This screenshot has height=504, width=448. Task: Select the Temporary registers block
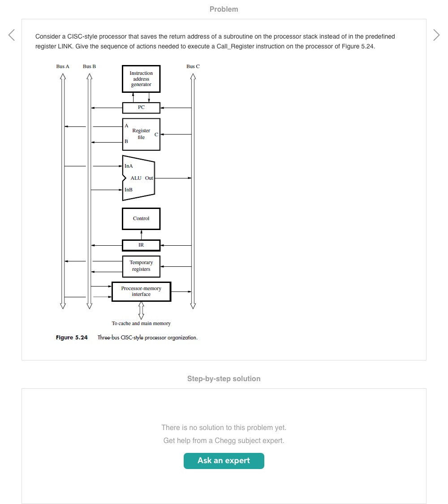coord(141,266)
